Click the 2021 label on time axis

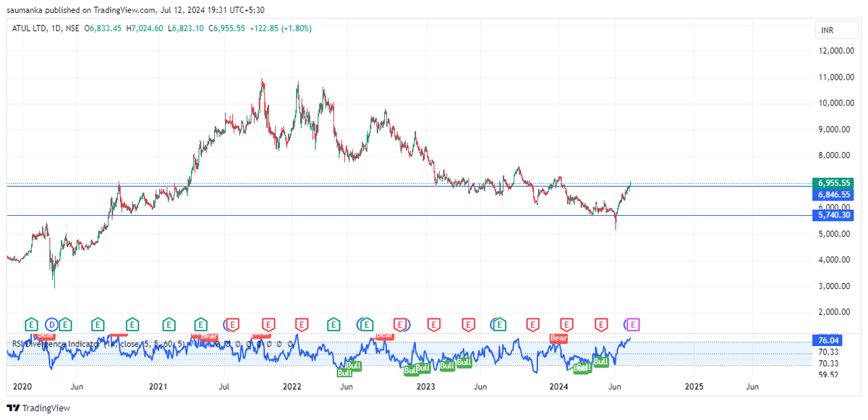(158, 387)
